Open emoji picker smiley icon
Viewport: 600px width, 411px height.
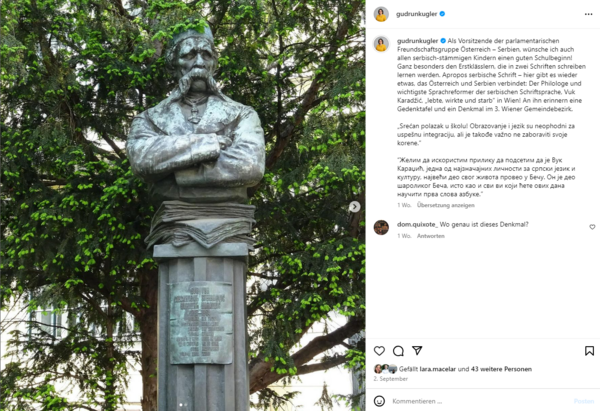tap(379, 401)
